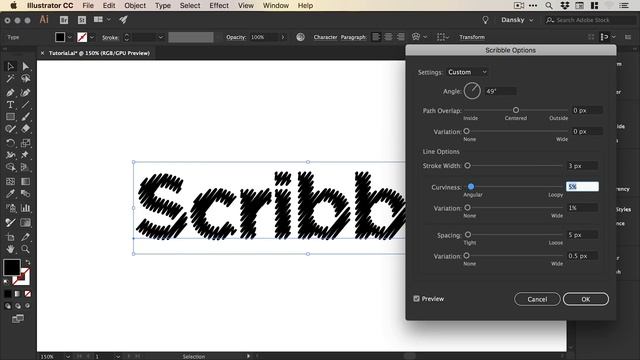This screenshot has height=360, width=640.
Task: Select the Shape Builder tool
Action: pyautogui.click(x=10, y=167)
